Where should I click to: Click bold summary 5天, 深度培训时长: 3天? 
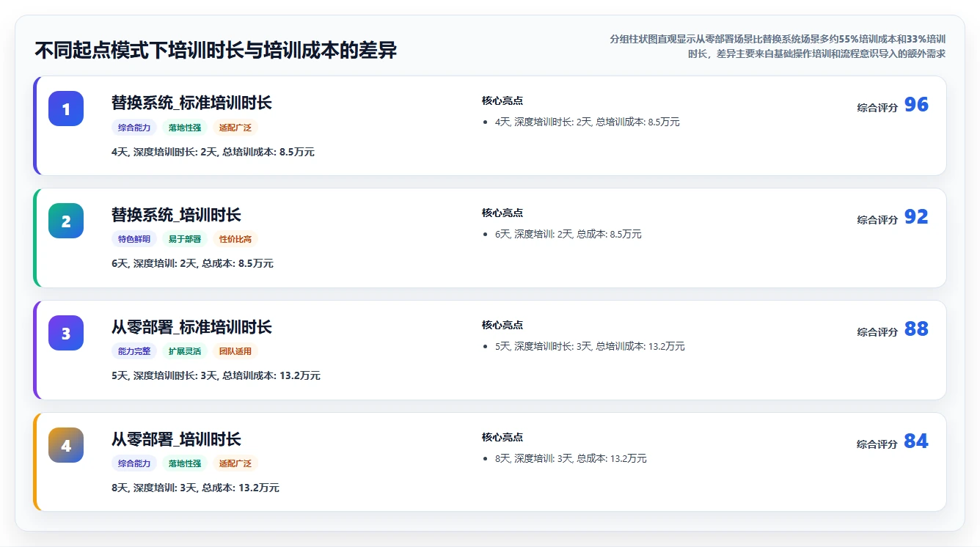pyautogui.click(x=216, y=375)
